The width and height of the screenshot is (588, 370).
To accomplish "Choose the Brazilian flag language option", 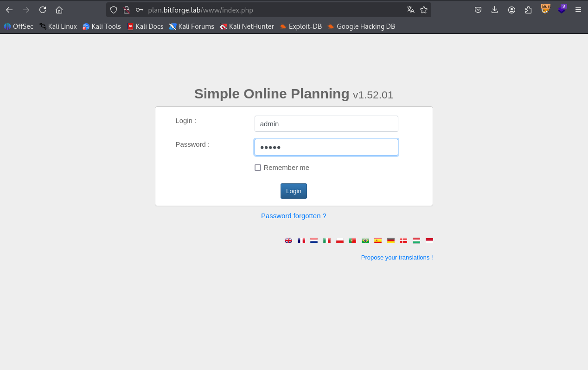I will (x=365, y=240).
